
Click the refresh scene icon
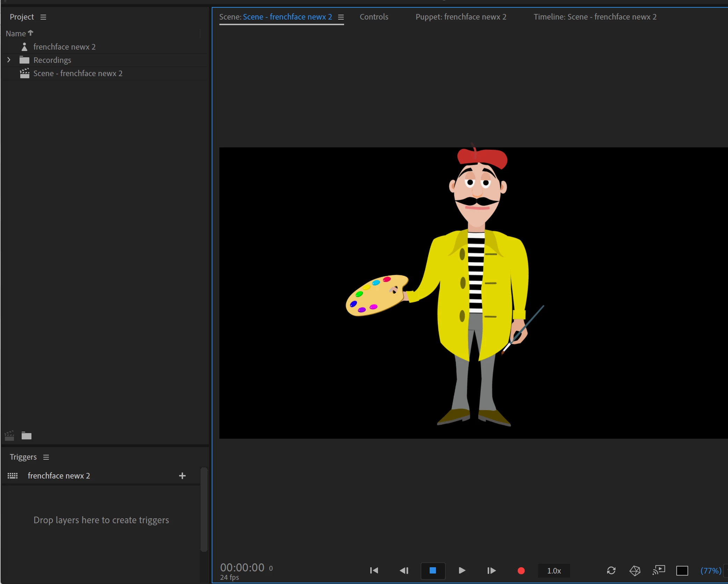611,570
